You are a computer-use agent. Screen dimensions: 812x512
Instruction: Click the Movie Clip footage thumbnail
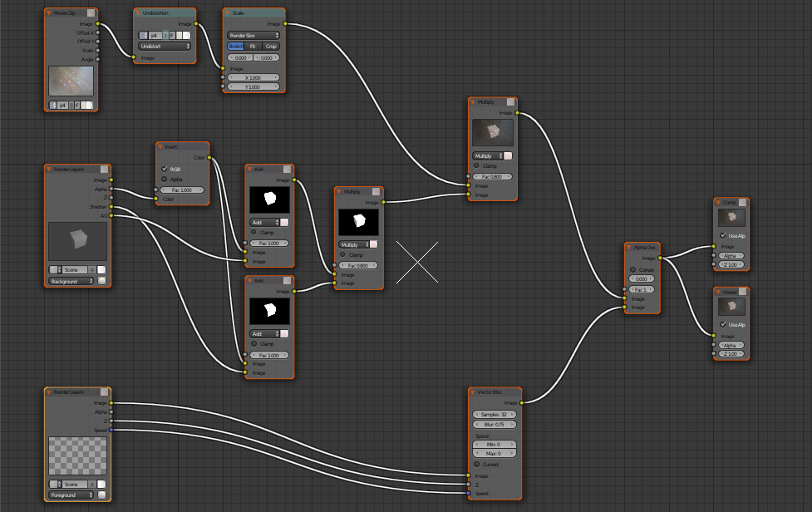coord(71,81)
